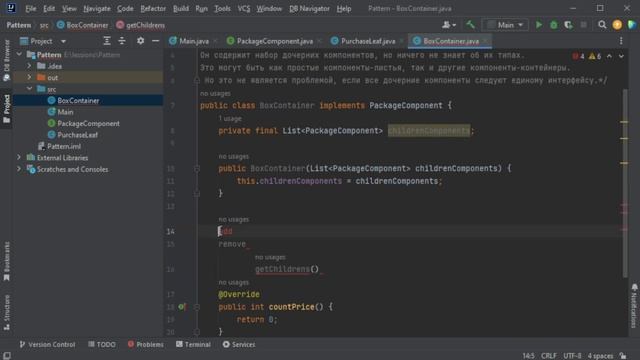
Task: Expand the .idea folder
Action: pos(29,66)
